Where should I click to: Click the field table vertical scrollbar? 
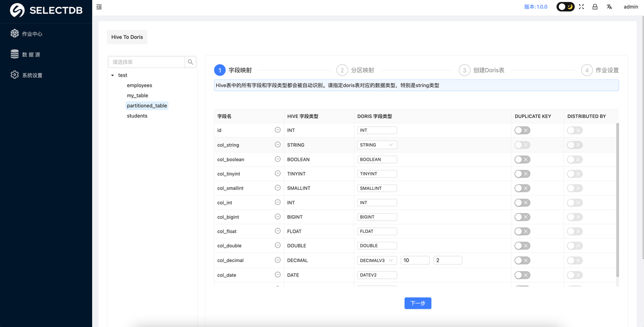(617, 200)
